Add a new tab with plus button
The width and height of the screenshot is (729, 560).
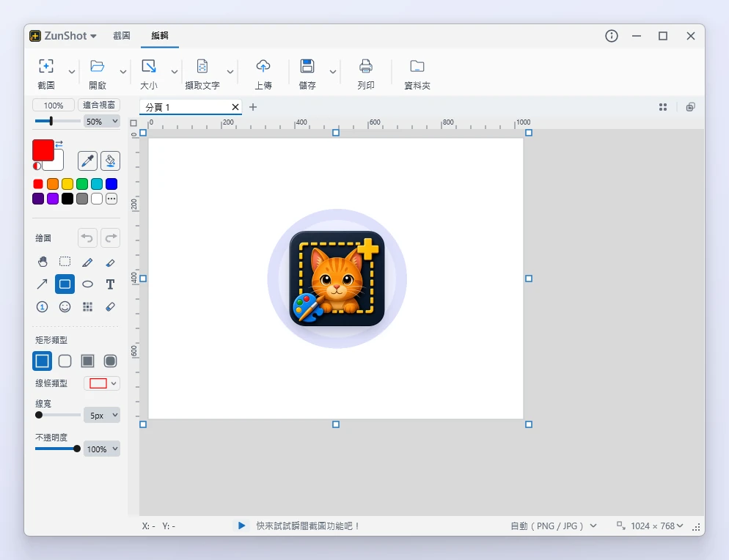tap(253, 107)
